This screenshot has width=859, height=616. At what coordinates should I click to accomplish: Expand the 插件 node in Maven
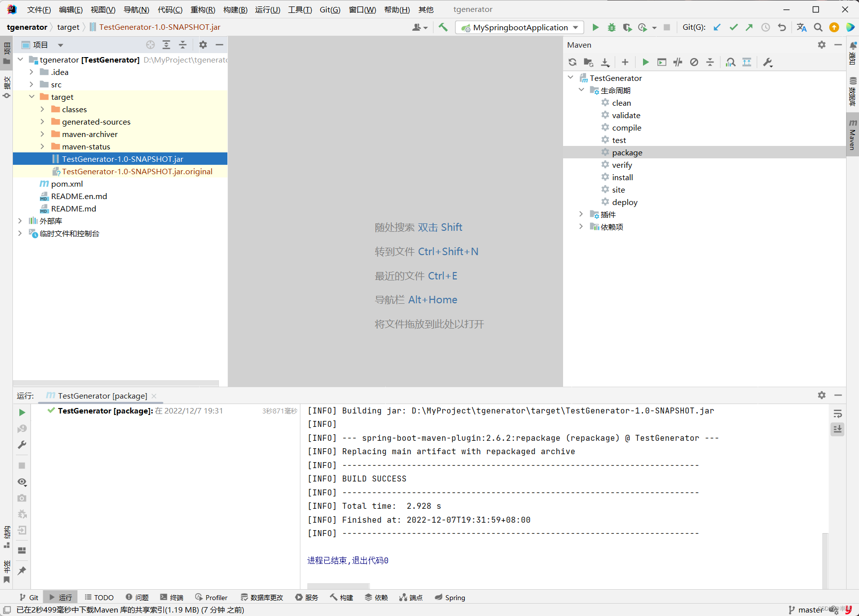point(581,214)
